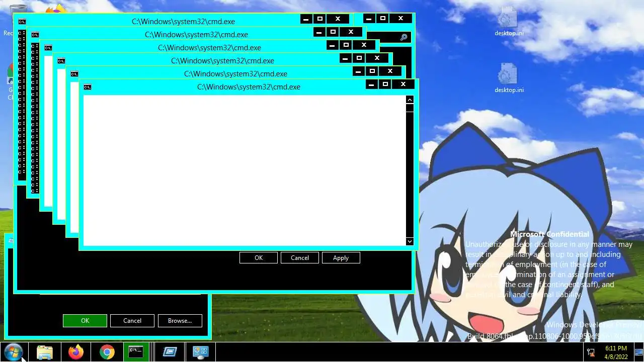Maximize the frontmost cmd.exe window
Image resolution: width=644 pixels, height=362 pixels.
385,84
